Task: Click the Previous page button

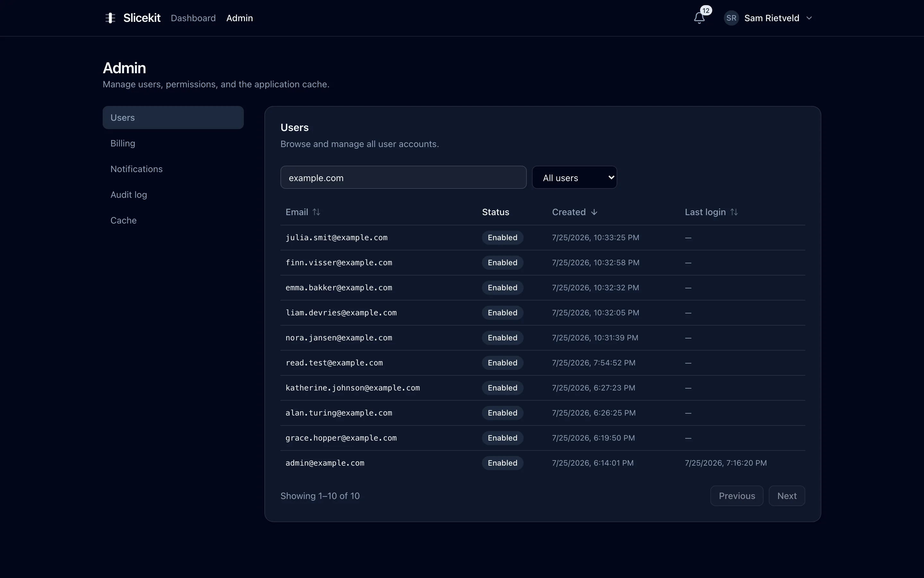Action: [737, 496]
